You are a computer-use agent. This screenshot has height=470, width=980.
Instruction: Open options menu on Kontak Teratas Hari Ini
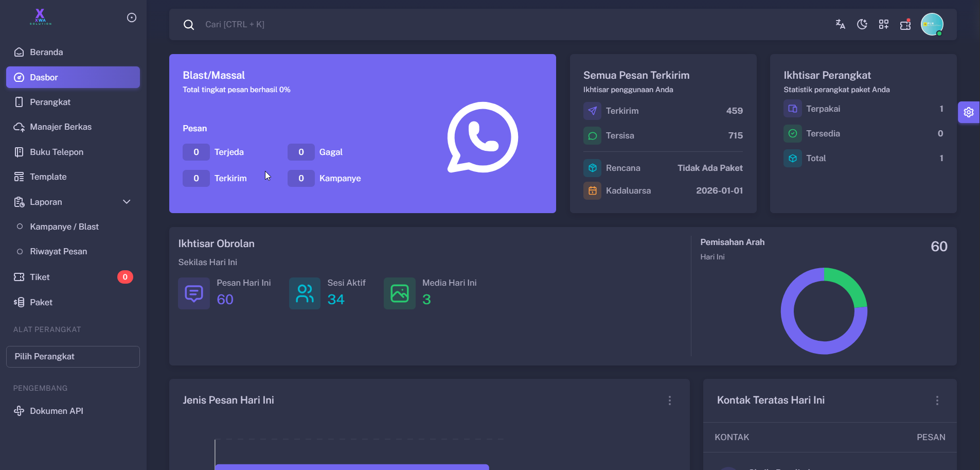click(938, 400)
